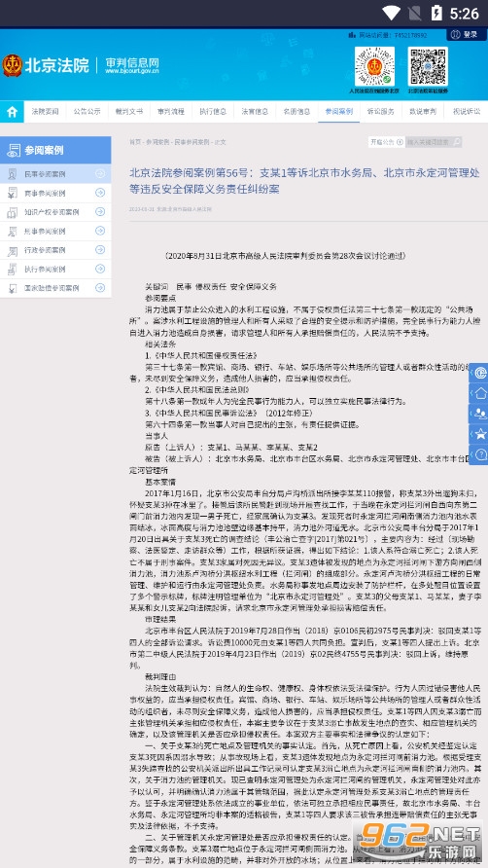Click the case title 北京法院参阅案例第56号
The width and height of the screenshot is (488, 868).
tap(304, 180)
